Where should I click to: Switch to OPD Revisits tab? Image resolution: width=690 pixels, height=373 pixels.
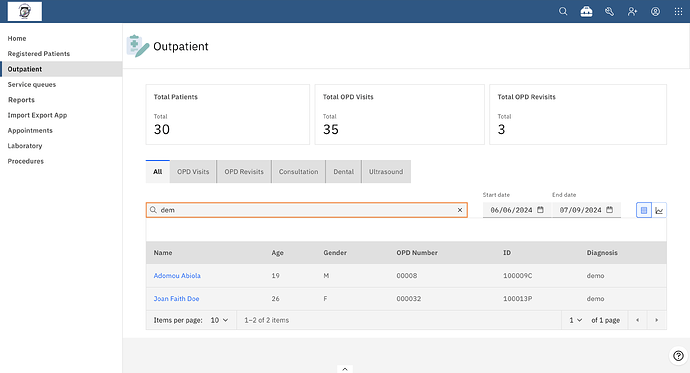click(x=244, y=172)
